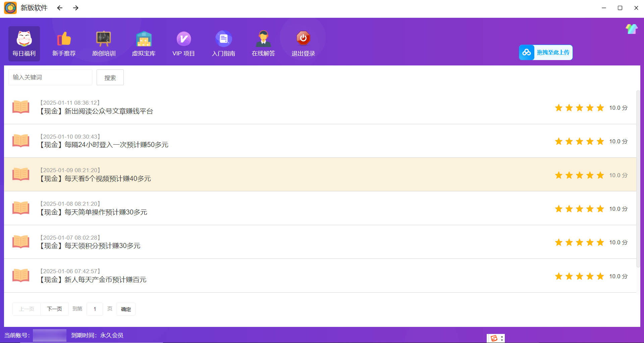Navigate forward with the right arrow

click(x=76, y=8)
